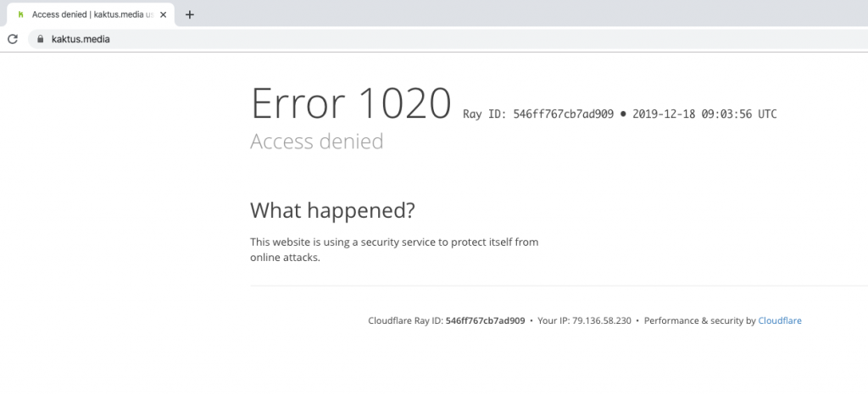Click the 2019-12-18 09:03:56 UTC timestamp
This screenshot has width=868, height=395.
704,114
